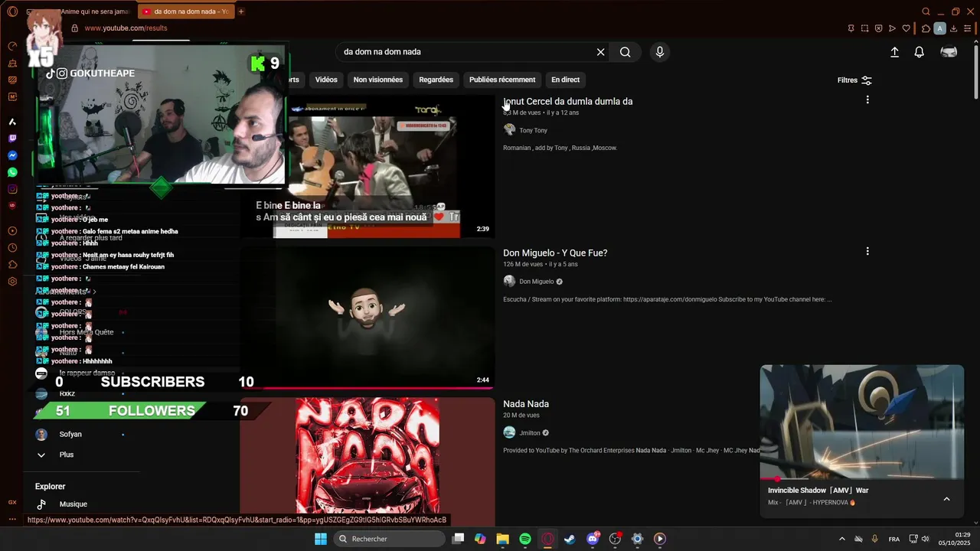Open ad blocker shield icon

point(878,28)
